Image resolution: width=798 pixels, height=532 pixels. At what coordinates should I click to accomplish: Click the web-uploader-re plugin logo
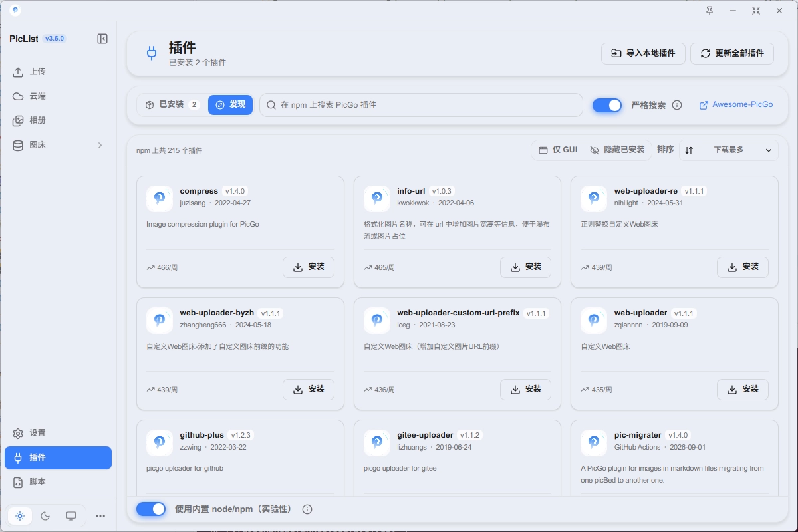coord(594,198)
